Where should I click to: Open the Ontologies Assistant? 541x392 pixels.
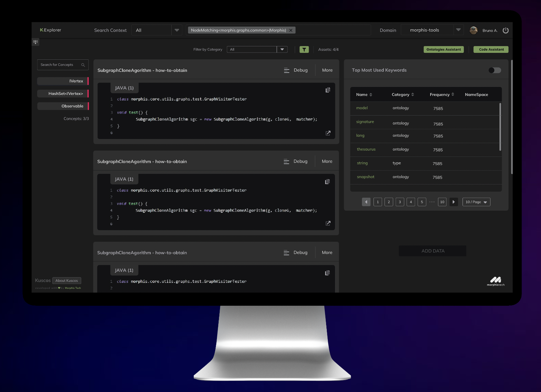point(443,49)
